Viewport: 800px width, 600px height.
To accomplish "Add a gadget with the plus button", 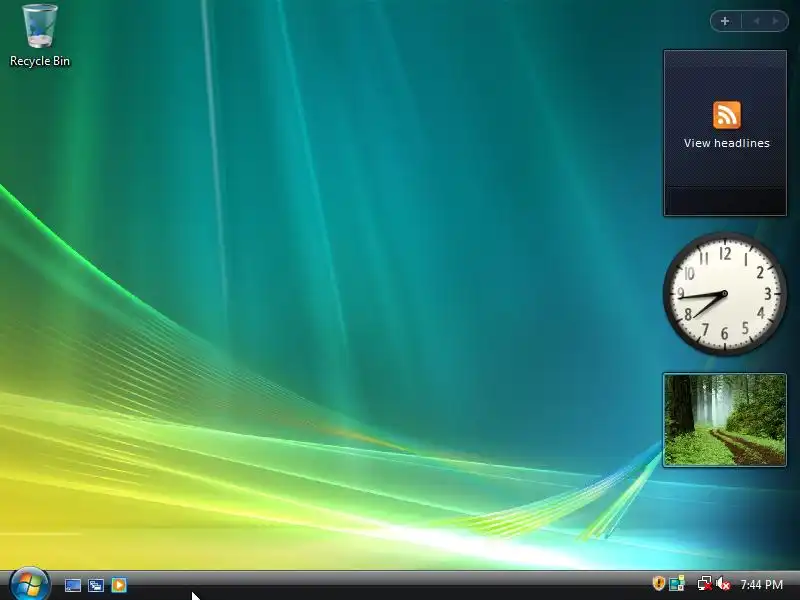I will click(725, 21).
